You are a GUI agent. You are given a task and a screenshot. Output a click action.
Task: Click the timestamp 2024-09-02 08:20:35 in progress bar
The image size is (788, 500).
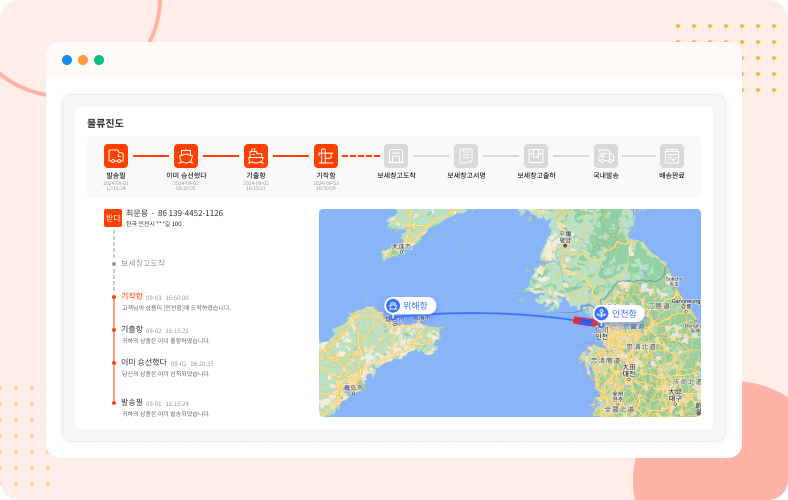coord(186,185)
